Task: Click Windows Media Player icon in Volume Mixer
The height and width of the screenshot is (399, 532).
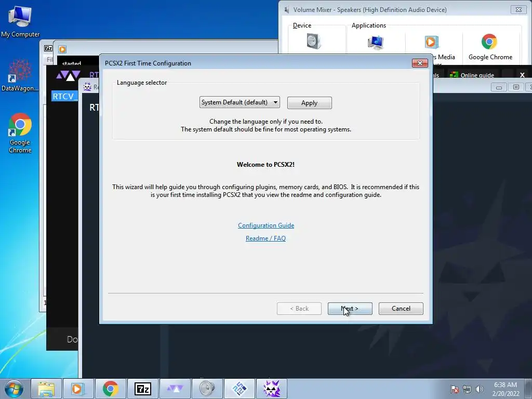Action: point(432,42)
